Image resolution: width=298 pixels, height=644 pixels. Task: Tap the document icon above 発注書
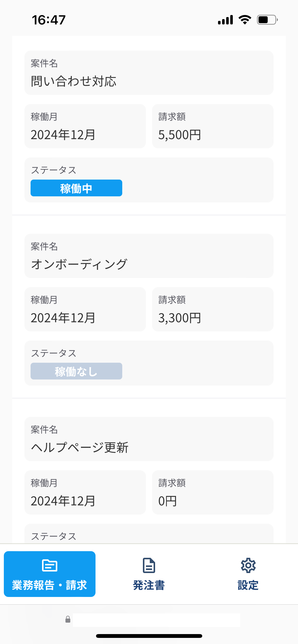point(149,565)
